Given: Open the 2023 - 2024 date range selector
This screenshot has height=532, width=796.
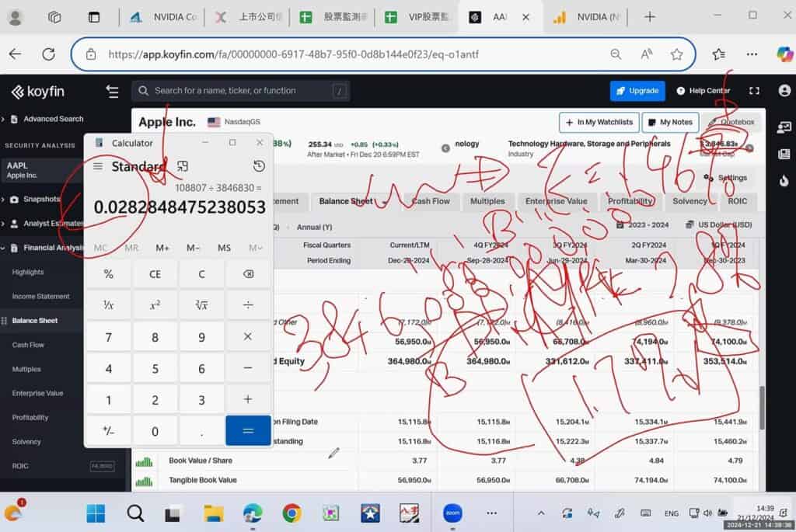Looking at the screenshot, I should (645, 224).
